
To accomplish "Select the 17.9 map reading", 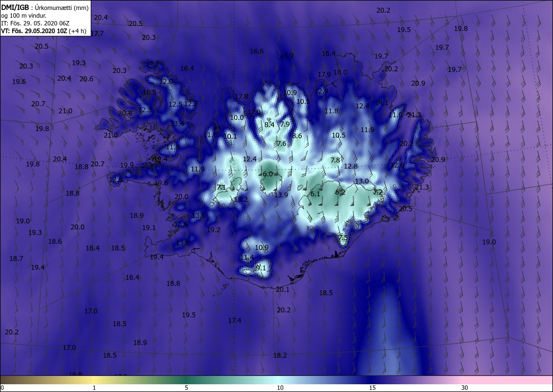I will click(324, 75).
